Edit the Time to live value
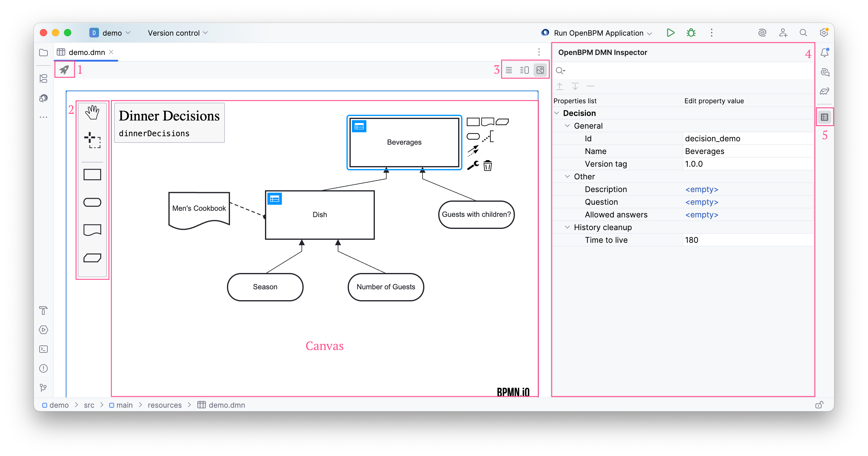The image size is (868, 456). click(748, 240)
